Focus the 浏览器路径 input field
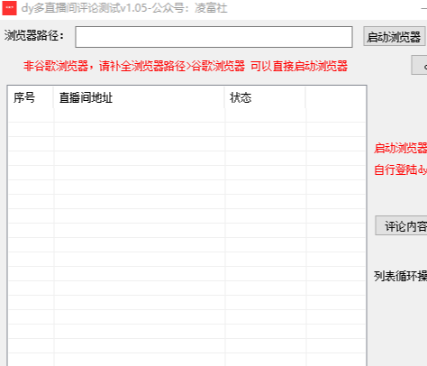Viewport: 427px width, 366px height. pyautogui.click(x=214, y=37)
